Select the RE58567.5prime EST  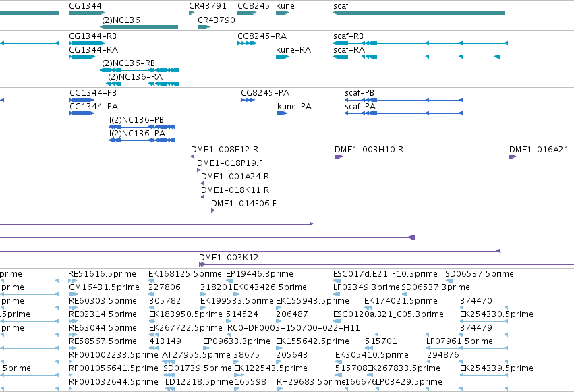pyautogui.click(x=73, y=348)
